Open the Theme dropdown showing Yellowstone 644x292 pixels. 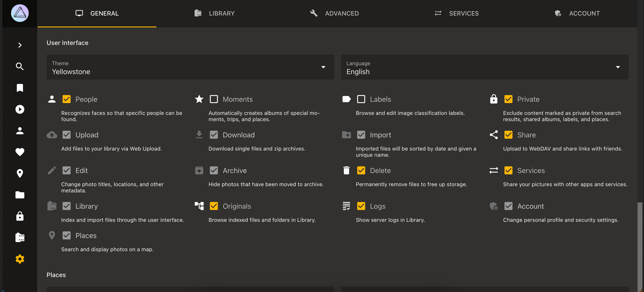190,67
